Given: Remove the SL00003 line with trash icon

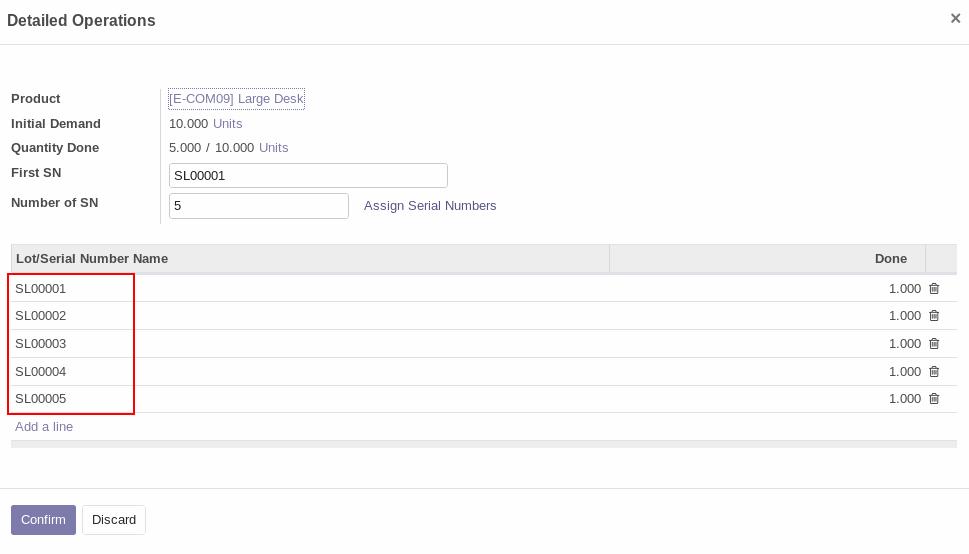Looking at the screenshot, I should point(934,344).
